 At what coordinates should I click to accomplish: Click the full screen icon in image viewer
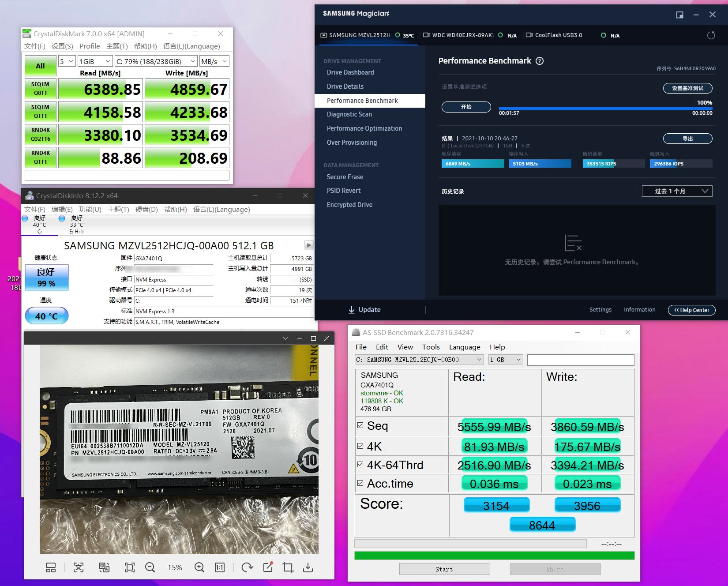pyautogui.click(x=130, y=567)
